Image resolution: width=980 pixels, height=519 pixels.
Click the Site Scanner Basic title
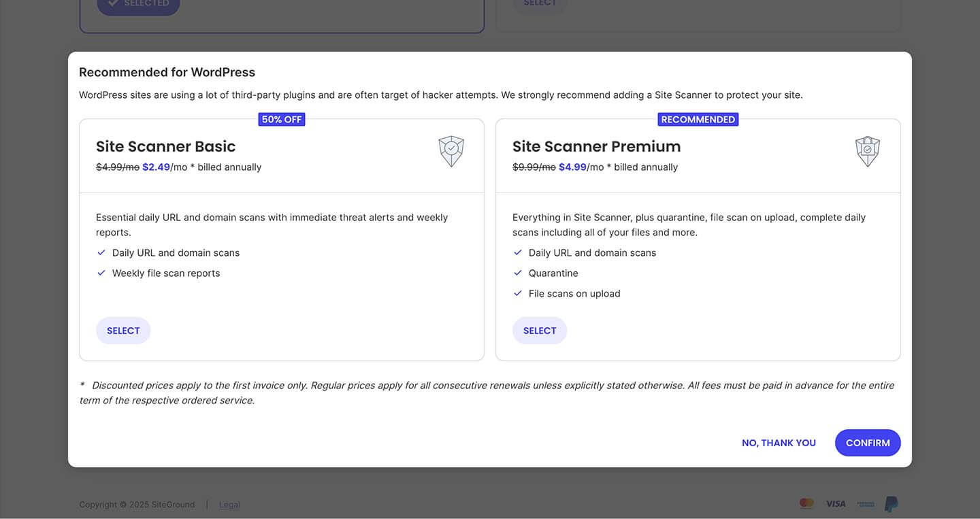coord(166,146)
